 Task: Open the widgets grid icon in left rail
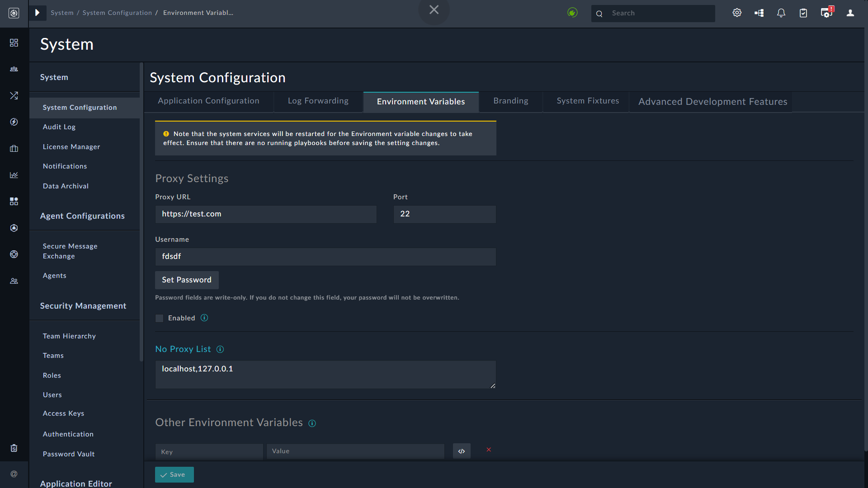[14, 202]
